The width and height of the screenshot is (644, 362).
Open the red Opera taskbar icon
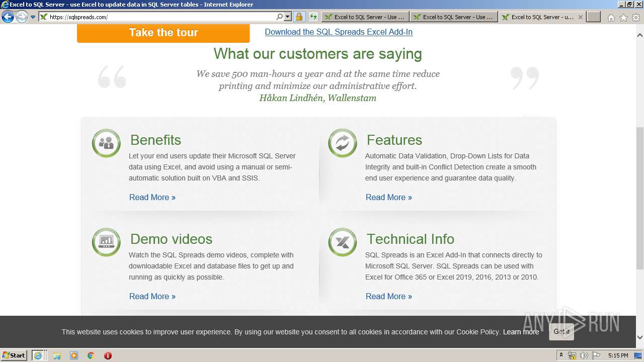pyautogui.click(x=108, y=355)
